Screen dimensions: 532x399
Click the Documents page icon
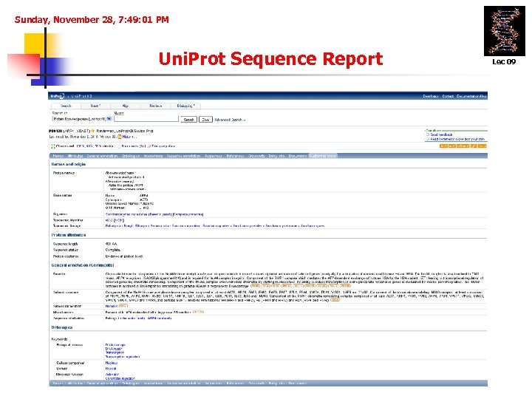point(119,146)
